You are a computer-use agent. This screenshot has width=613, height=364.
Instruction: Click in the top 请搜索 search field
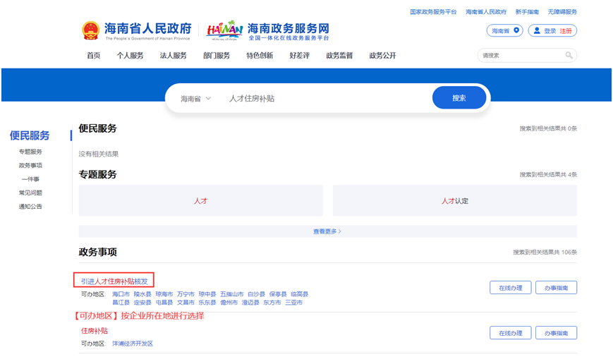(522, 56)
